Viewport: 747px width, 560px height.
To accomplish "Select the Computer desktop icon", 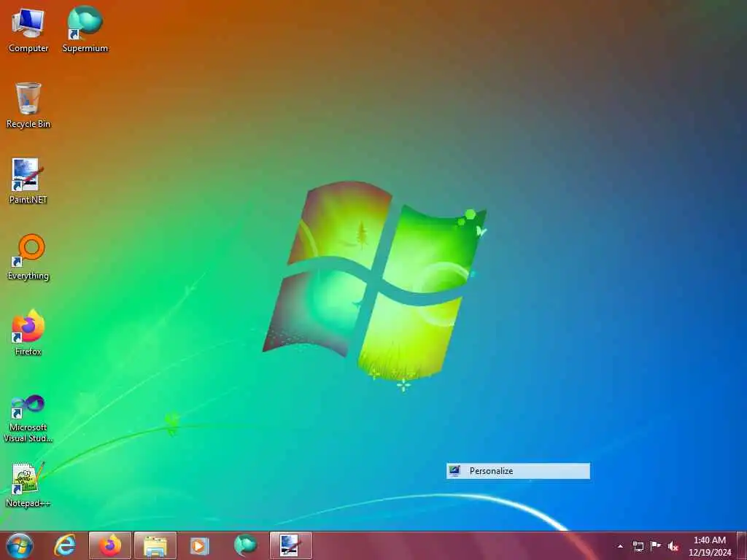I will pos(28,29).
